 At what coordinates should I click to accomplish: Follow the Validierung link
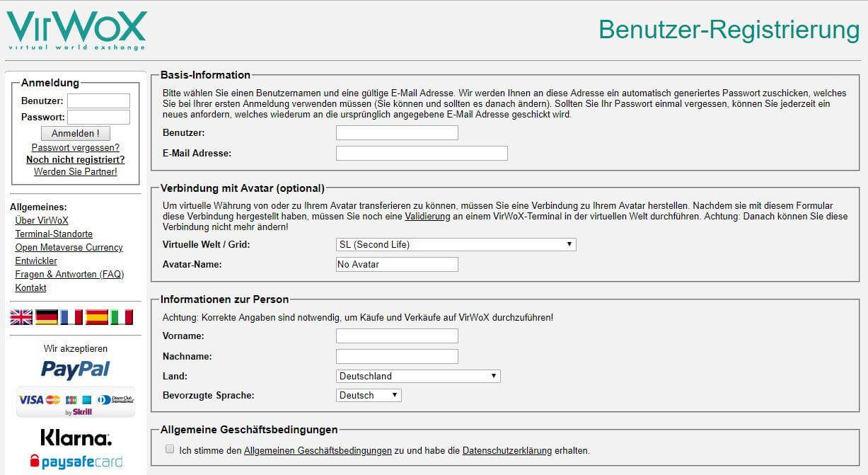pos(427,216)
